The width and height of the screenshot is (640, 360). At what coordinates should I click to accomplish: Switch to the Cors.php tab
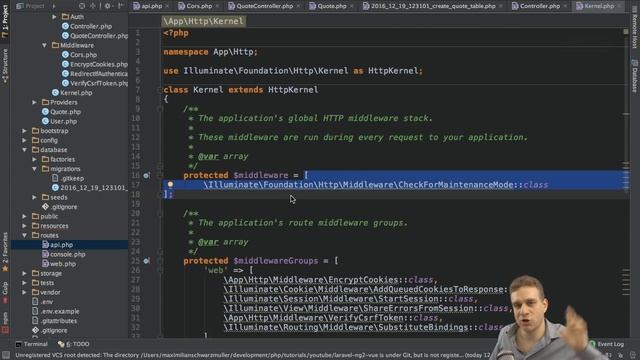click(199, 6)
